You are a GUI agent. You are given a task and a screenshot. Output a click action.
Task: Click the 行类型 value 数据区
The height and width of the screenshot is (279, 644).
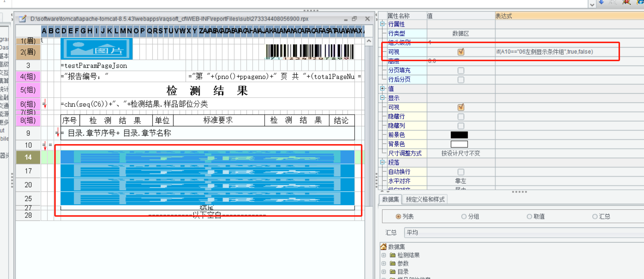coord(461,34)
